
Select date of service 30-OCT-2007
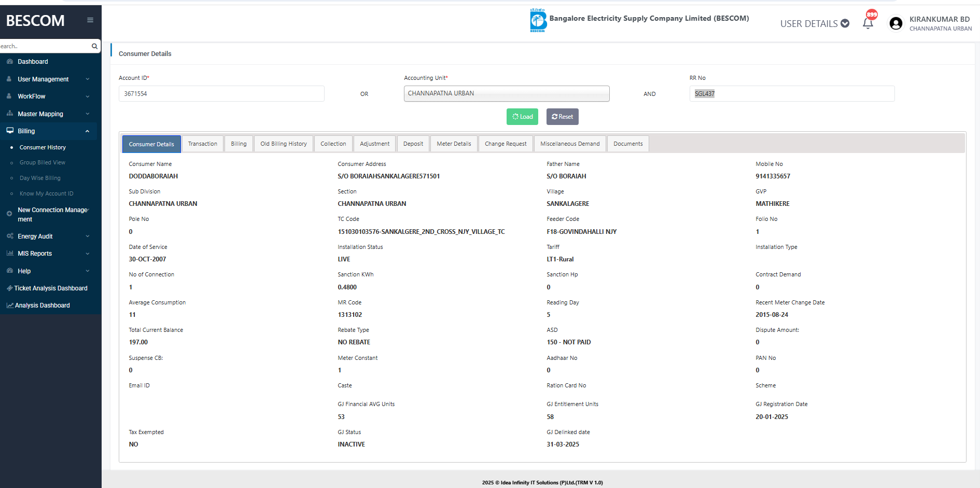[148, 259]
